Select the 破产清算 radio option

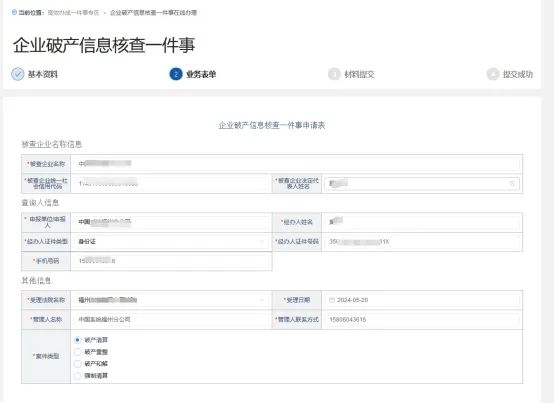(77, 340)
